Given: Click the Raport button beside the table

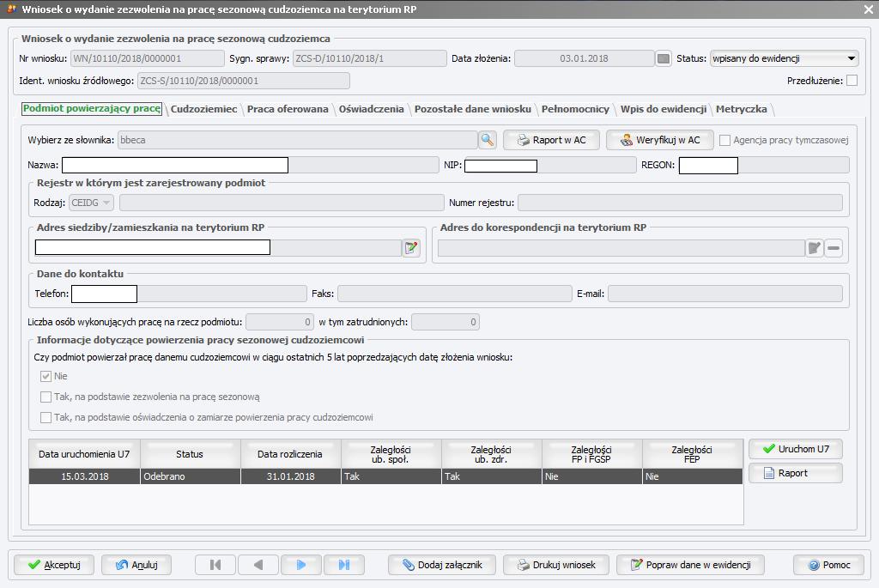Looking at the screenshot, I should (x=796, y=473).
